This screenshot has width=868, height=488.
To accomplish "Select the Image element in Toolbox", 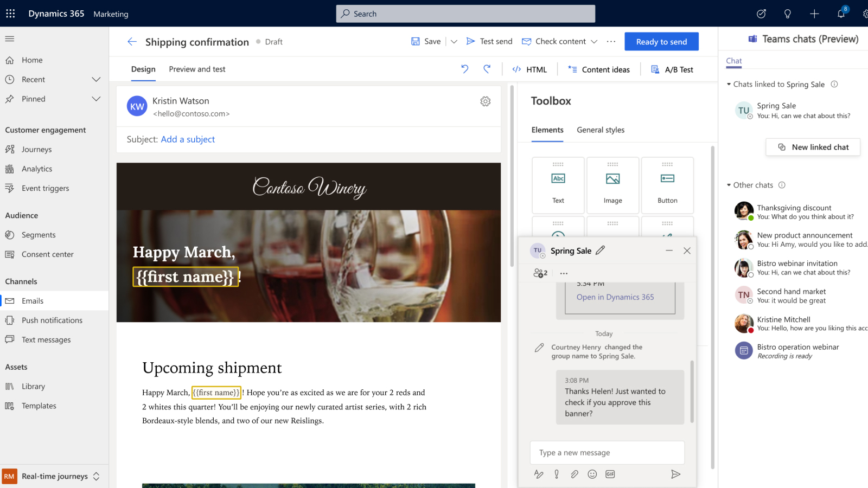I will coord(612,185).
